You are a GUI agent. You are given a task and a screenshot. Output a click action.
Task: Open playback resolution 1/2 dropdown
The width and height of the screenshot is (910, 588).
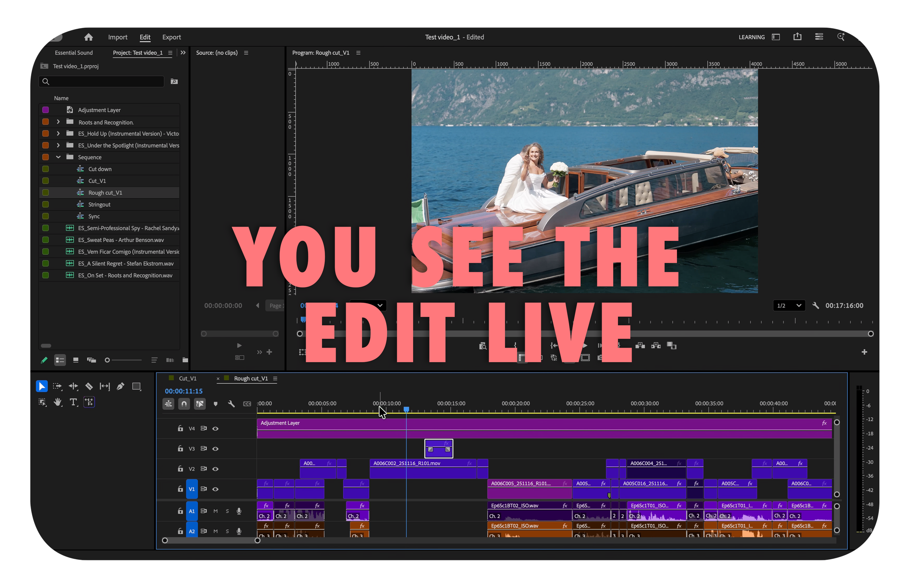pyautogui.click(x=789, y=305)
